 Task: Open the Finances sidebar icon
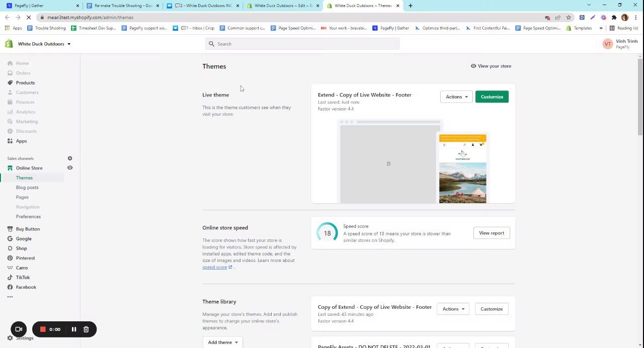click(x=10, y=102)
